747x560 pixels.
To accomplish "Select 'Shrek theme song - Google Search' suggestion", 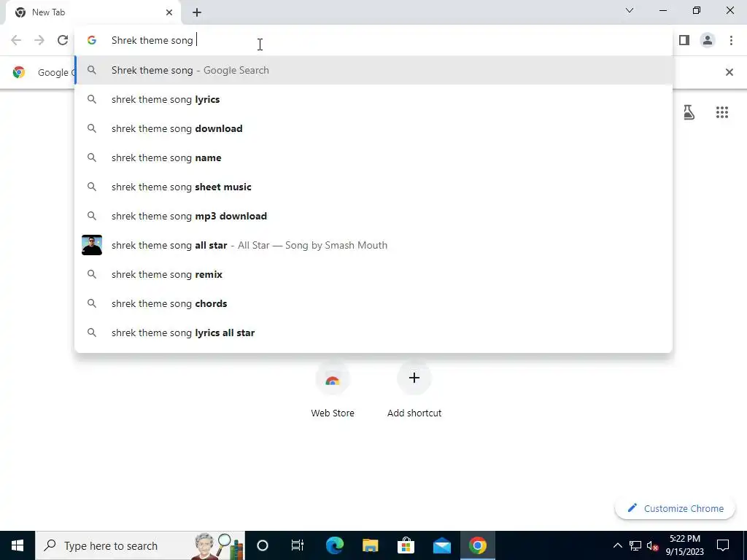I will click(373, 71).
